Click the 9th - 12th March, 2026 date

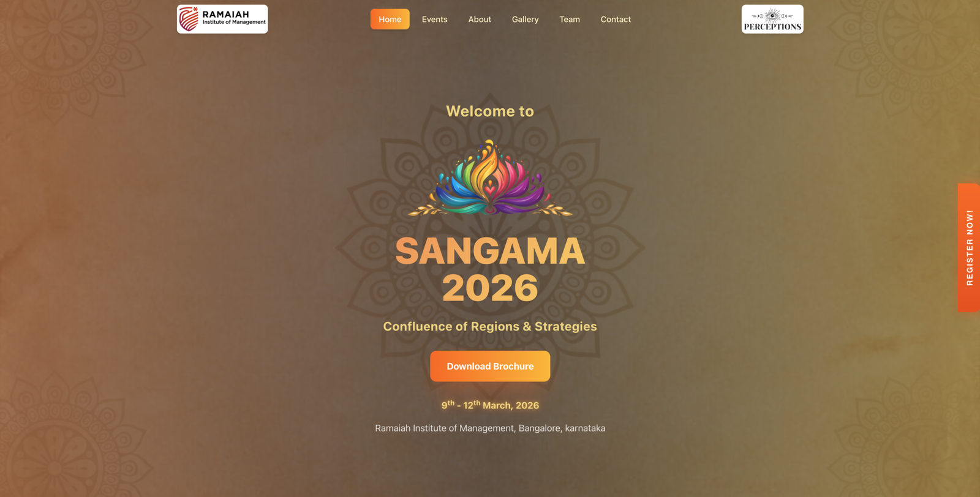click(x=490, y=405)
